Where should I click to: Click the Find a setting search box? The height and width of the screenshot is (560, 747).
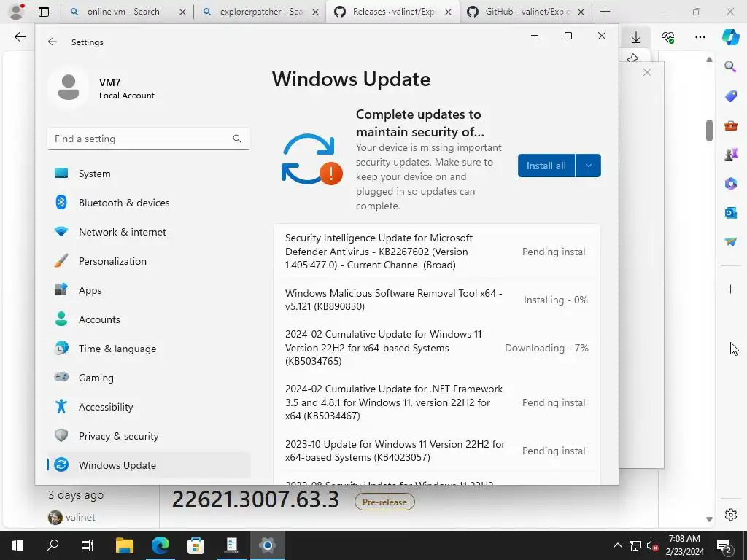point(149,139)
